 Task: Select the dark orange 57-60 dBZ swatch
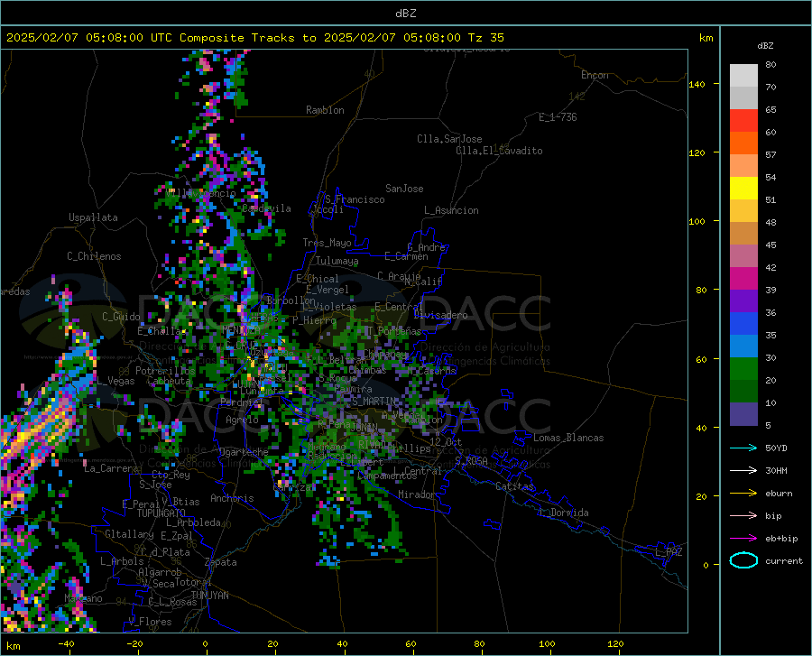[x=743, y=143]
